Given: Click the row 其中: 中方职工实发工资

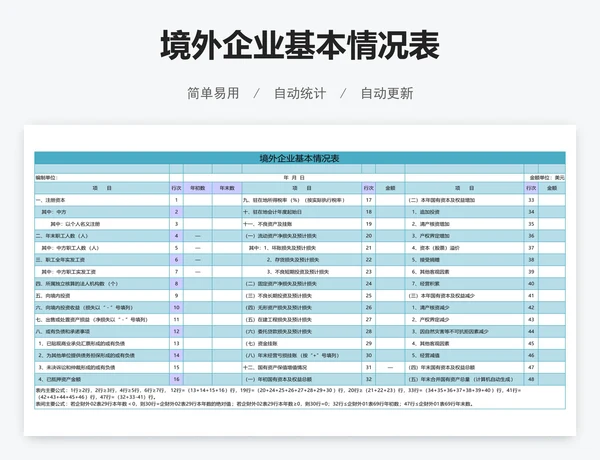Looking at the screenshot, I should click(x=102, y=272).
